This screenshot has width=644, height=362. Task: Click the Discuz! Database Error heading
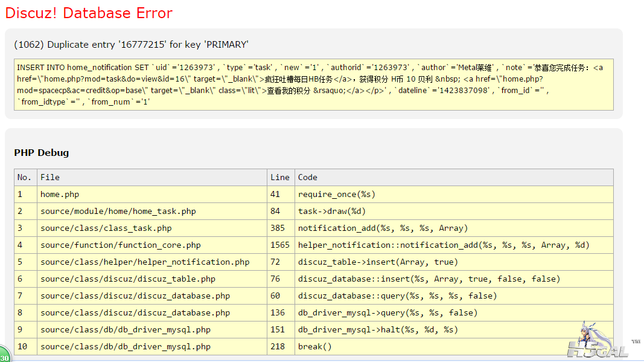point(89,13)
